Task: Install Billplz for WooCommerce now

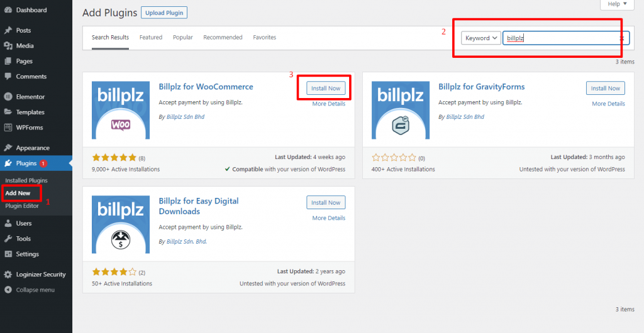Action: click(x=326, y=88)
